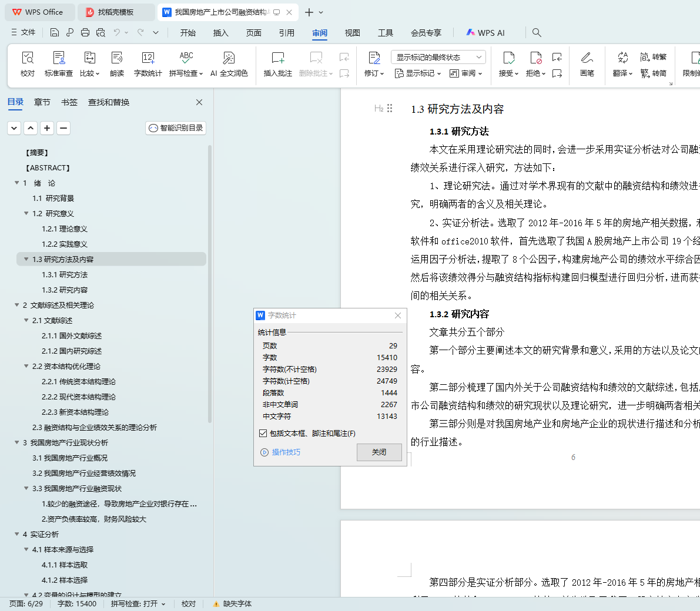
Task: Open the 引用 ribbon tab
Action: coord(287,32)
